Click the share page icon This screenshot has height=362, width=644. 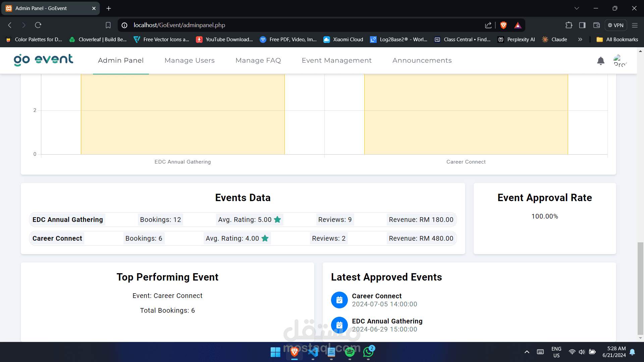(x=488, y=25)
